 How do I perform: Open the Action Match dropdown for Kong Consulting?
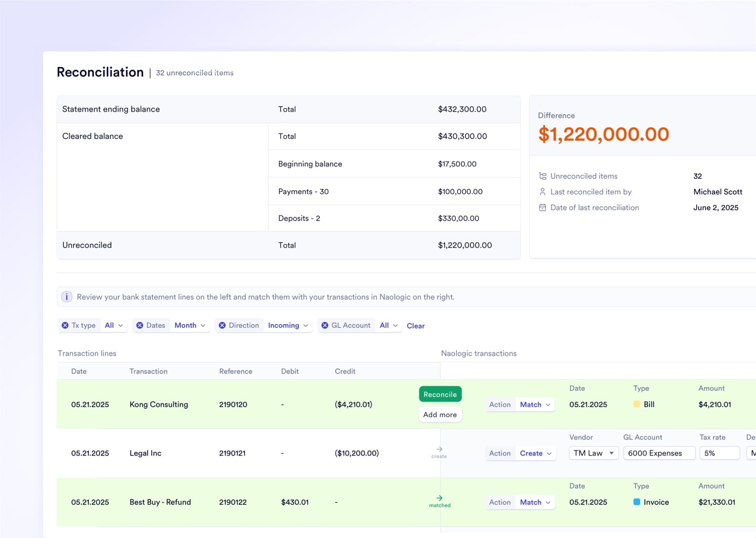pos(535,405)
